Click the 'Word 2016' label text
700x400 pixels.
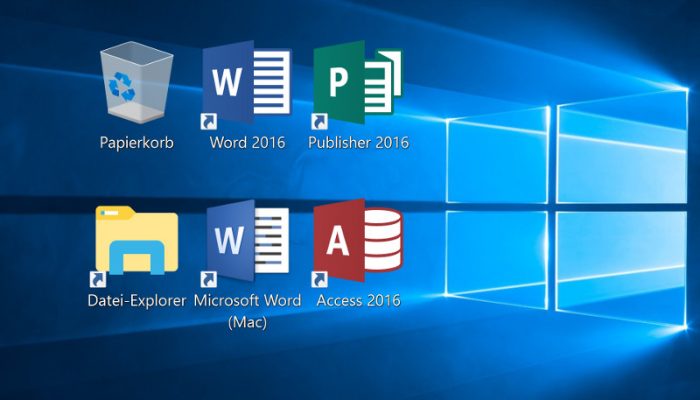[247, 142]
